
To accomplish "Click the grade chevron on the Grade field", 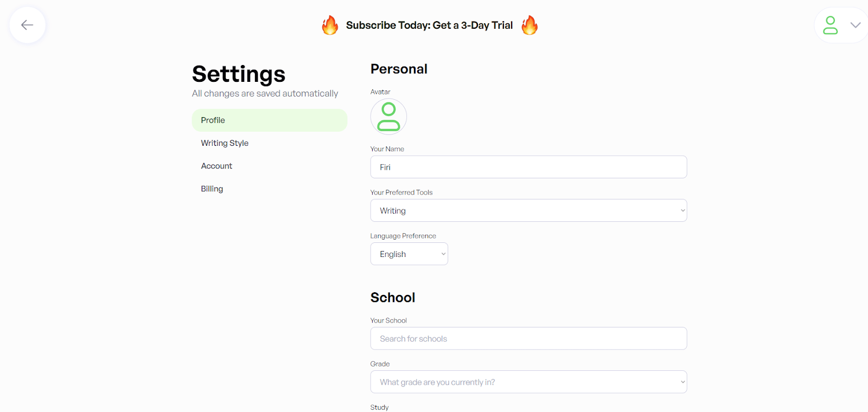I will tap(682, 382).
